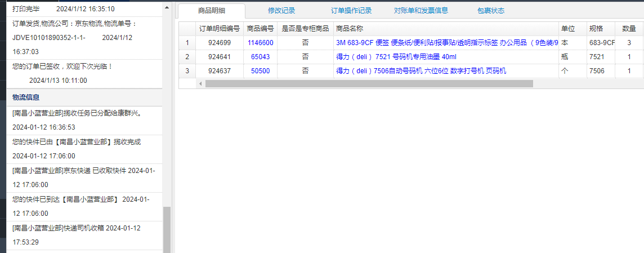Image resolution: width=644 pixels, height=253 pixels.
Task: Click the row number 2 cell
Action: pos(187,57)
